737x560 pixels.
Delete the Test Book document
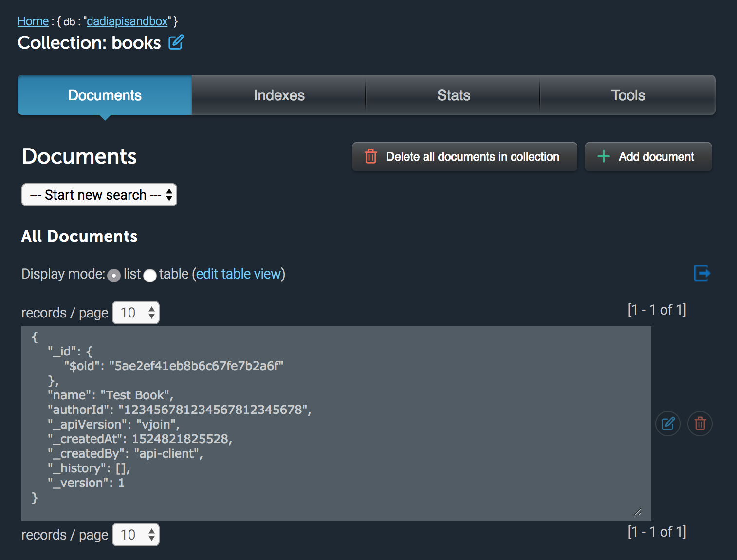click(x=700, y=424)
